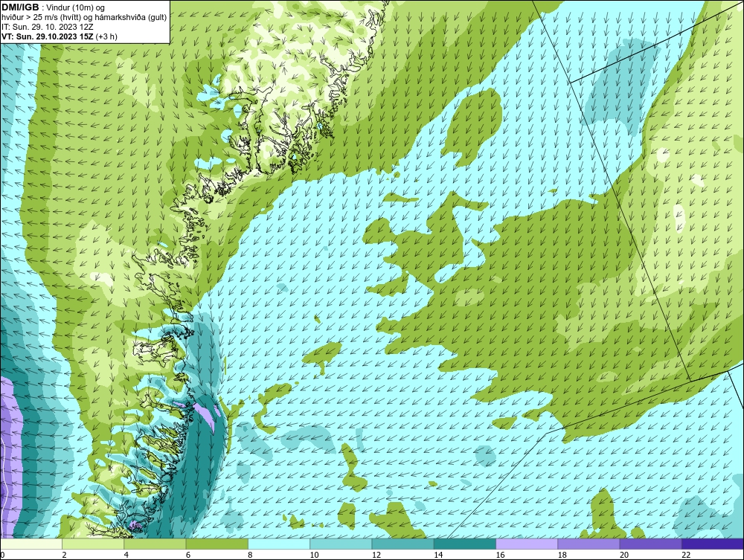744x560 pixels.
Task: Click the 14–16 m/s dark teal legend swatch
Action: (465, 544)
